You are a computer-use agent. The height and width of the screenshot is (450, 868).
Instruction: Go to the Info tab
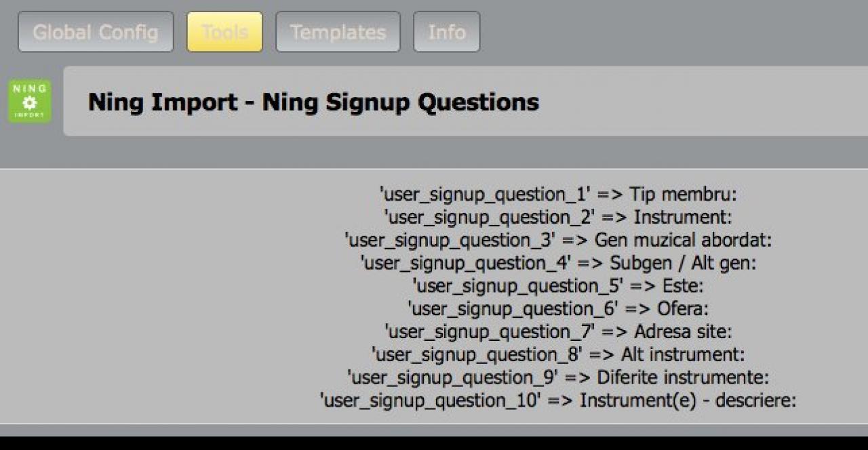pyautogui.click(x=447, y=32)
